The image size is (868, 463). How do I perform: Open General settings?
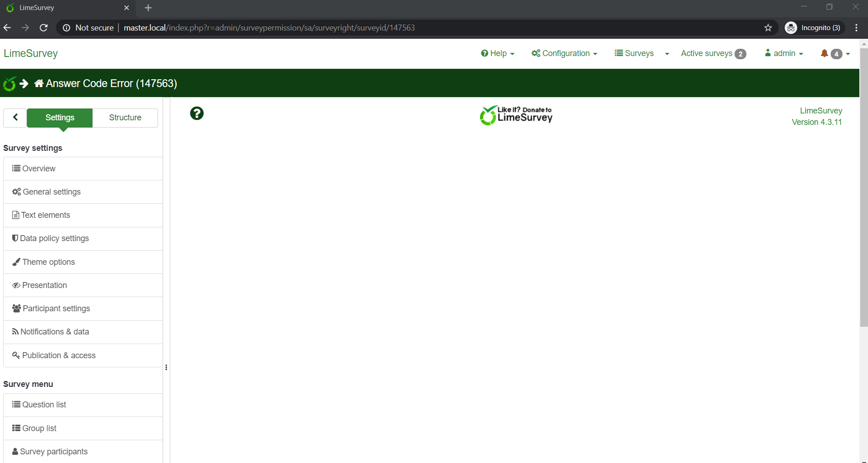83,192
